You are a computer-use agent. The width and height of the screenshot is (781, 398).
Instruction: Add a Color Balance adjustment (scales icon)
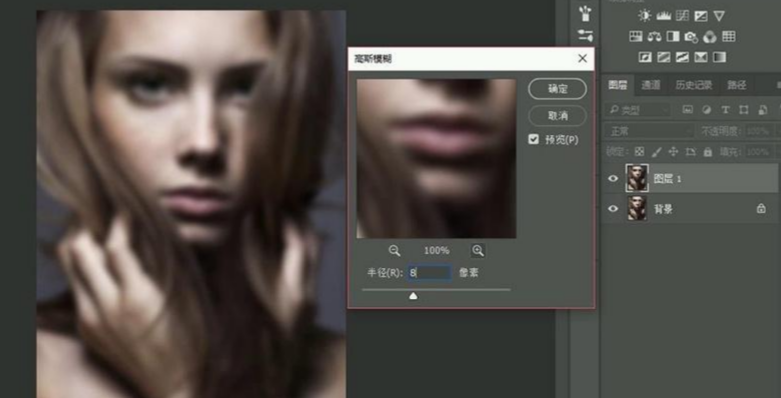coord(654,36)
